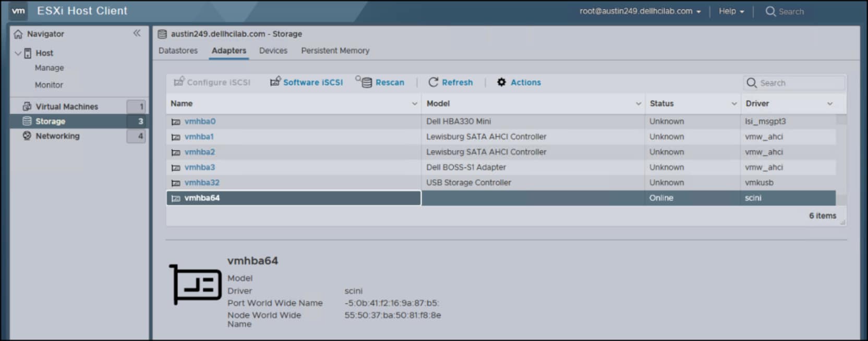The height and width of the screenshot is (341, 868).
Task: Collapse the Navigator panel with double chevron
Action: (137, 33)
